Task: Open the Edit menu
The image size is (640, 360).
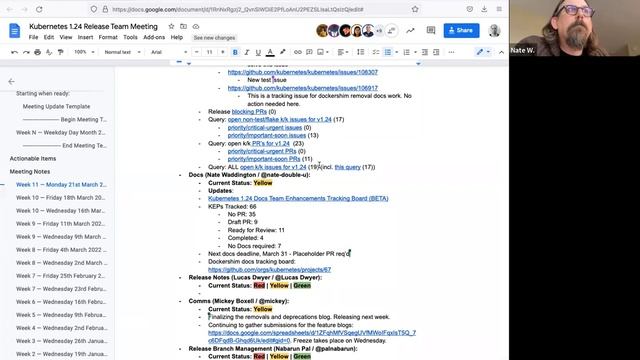Action: 49,37
